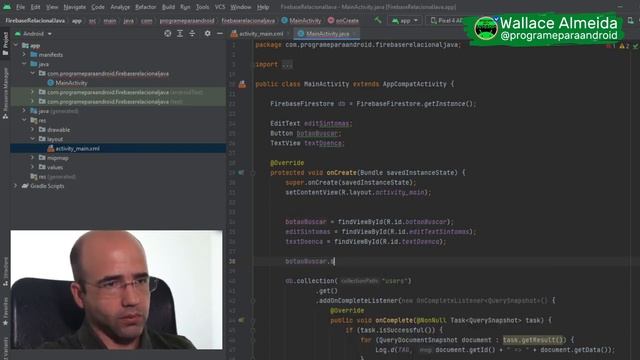Click the onCreate breadcrumb
The height and width of the screenshot is (360, 640).
(343, 20)
